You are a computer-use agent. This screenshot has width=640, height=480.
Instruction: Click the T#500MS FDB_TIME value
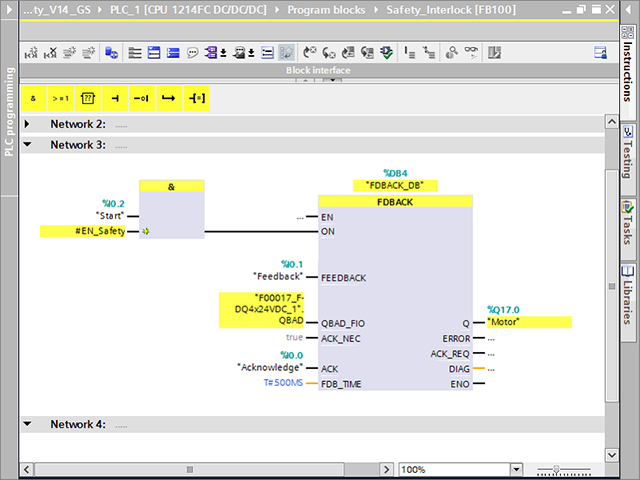(283, 383)
